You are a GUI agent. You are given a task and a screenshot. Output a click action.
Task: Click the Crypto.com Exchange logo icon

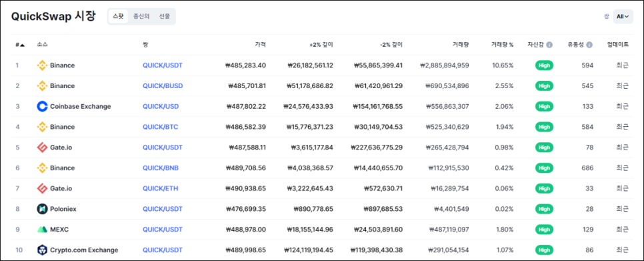[42, 250]
